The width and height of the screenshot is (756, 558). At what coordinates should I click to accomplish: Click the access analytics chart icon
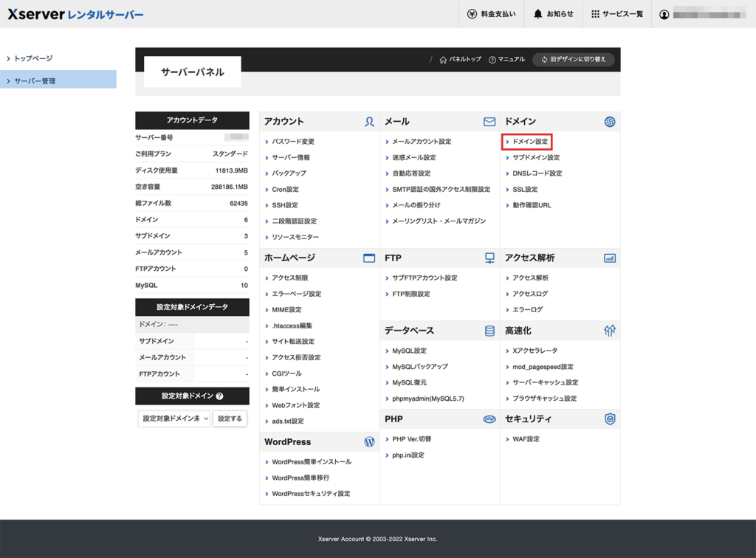tap(610, 258)
